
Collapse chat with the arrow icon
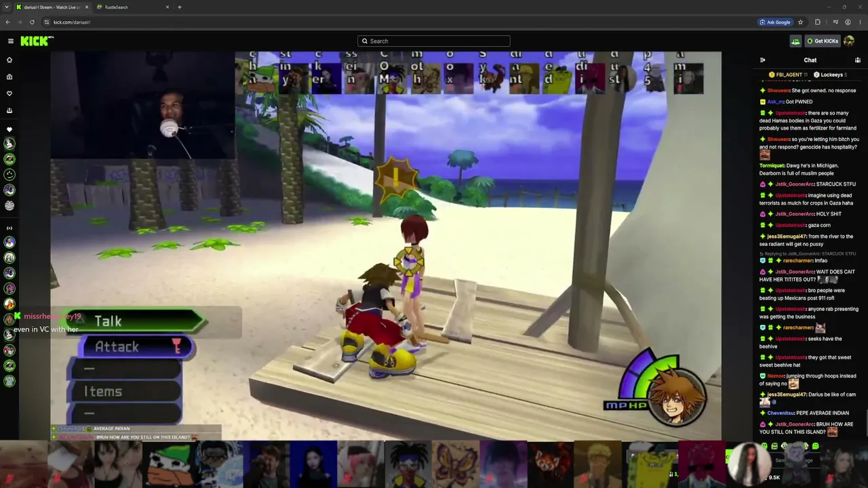(x=763, y=60)
